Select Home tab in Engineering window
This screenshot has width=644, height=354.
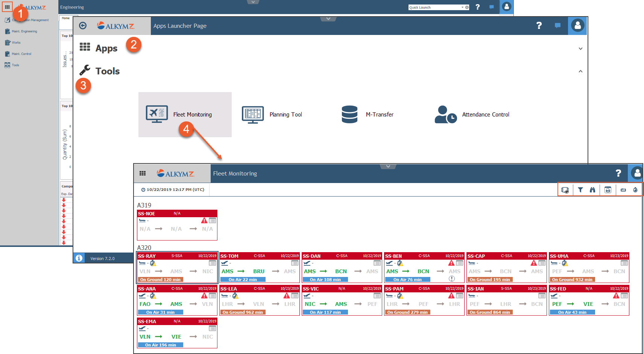pyautogui.click(x=66, y=18)
